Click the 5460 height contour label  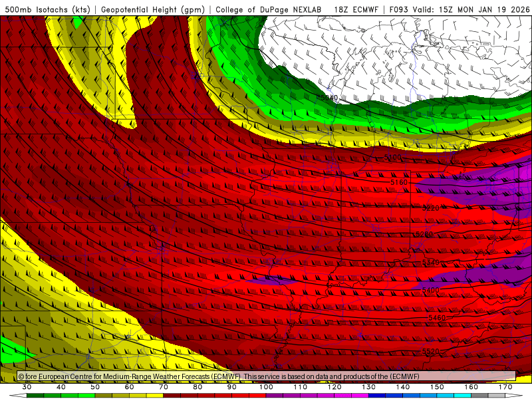pos(437,318)
